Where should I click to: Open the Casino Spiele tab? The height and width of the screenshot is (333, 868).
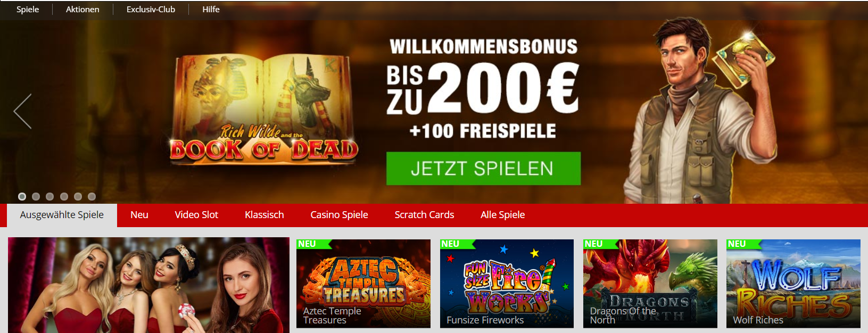click(339, 215)
